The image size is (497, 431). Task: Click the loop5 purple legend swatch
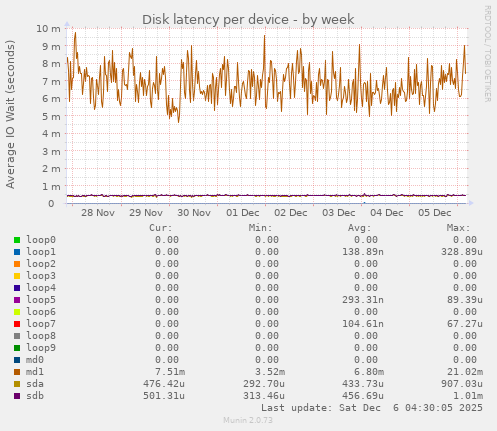pyautogui.click(x=17, y=300)
